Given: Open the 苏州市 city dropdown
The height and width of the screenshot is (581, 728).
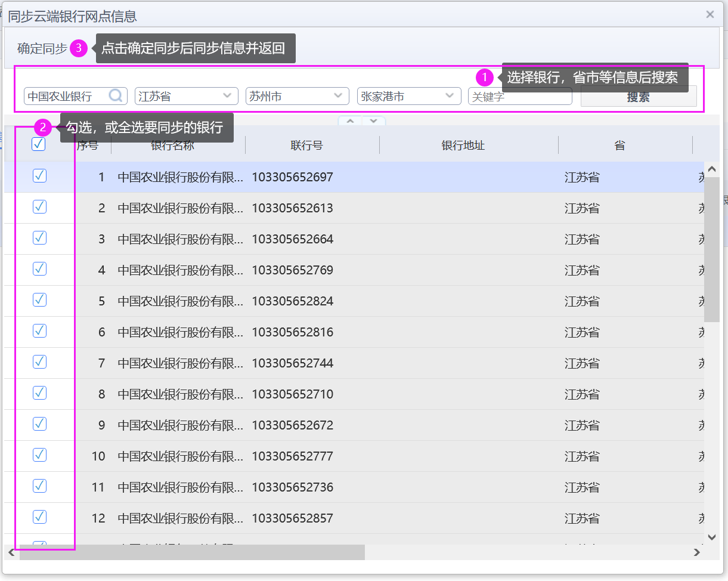Looking at the screenshot, I should (298, 96).
